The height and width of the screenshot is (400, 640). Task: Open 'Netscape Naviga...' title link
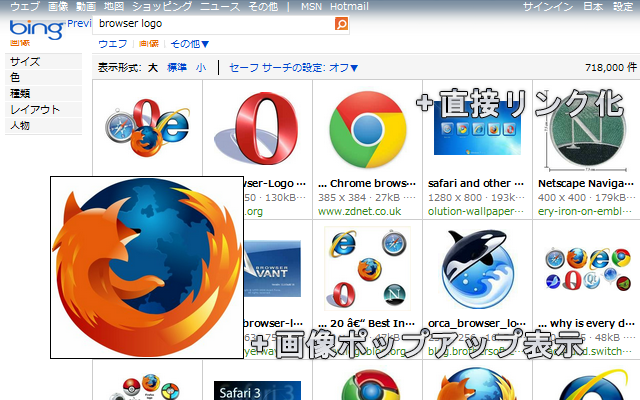click(586, 183)
